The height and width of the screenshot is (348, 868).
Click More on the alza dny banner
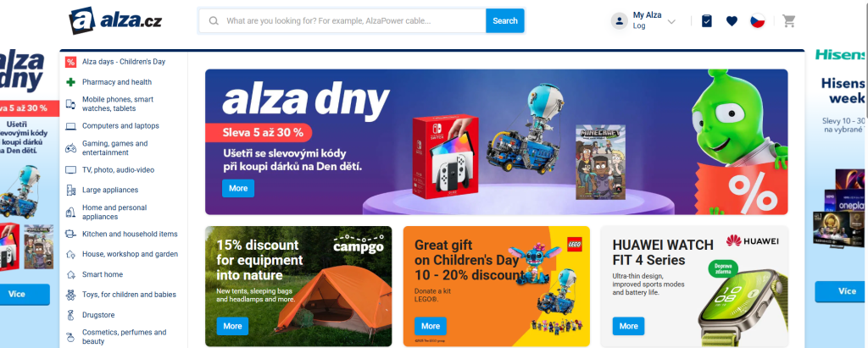coord(238,188)
